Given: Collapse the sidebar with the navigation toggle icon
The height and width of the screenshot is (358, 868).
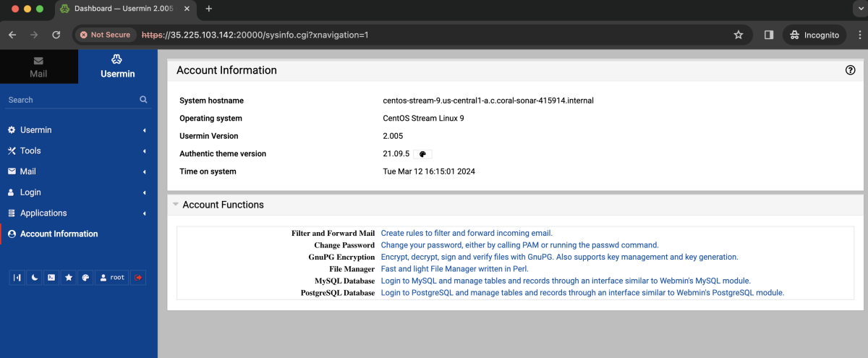Looking at the screenshot, I should coord(17,277).
